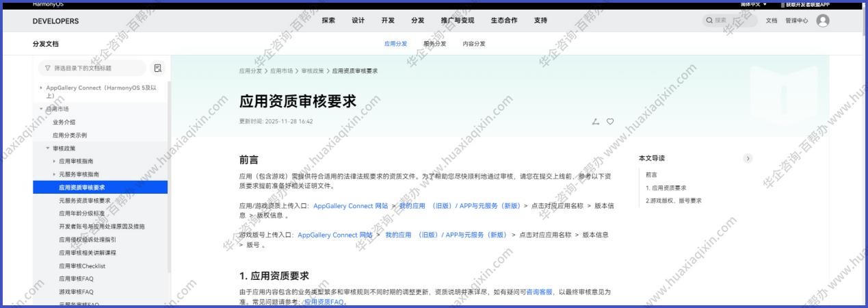Open the 开发 top menu
868x308 pixels.
point(388,21)
